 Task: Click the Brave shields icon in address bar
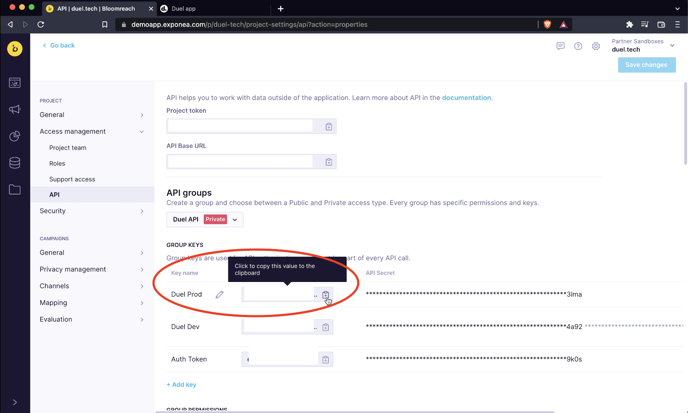point(547,25)
